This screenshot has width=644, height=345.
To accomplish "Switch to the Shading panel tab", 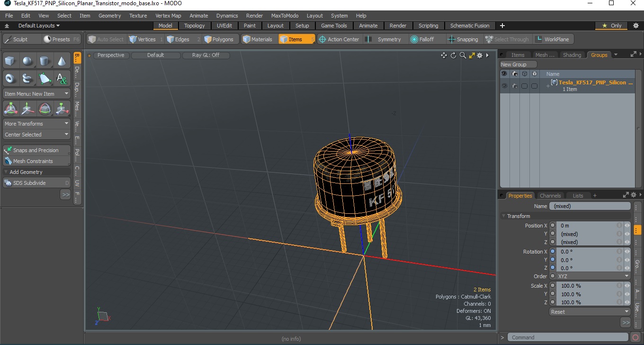I will click(572, 55).
